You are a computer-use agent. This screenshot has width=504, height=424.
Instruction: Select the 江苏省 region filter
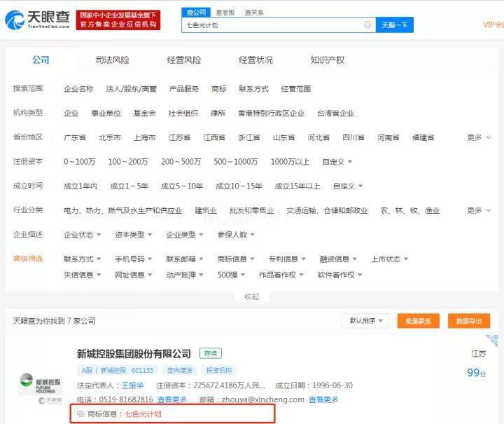pos(179,137)
